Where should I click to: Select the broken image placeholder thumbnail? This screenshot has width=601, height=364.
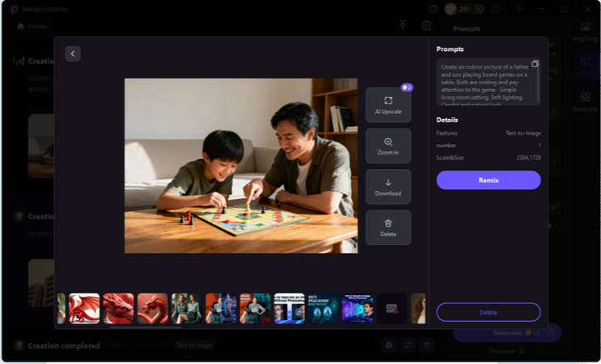point(391,308)
